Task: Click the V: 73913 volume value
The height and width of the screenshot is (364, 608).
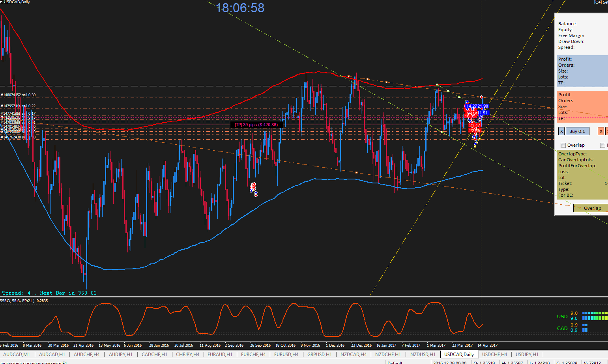Action: 592,362
